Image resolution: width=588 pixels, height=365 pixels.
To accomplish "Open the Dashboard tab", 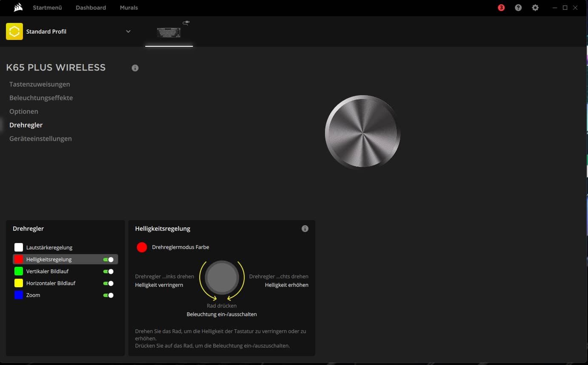I will point(91,8).
